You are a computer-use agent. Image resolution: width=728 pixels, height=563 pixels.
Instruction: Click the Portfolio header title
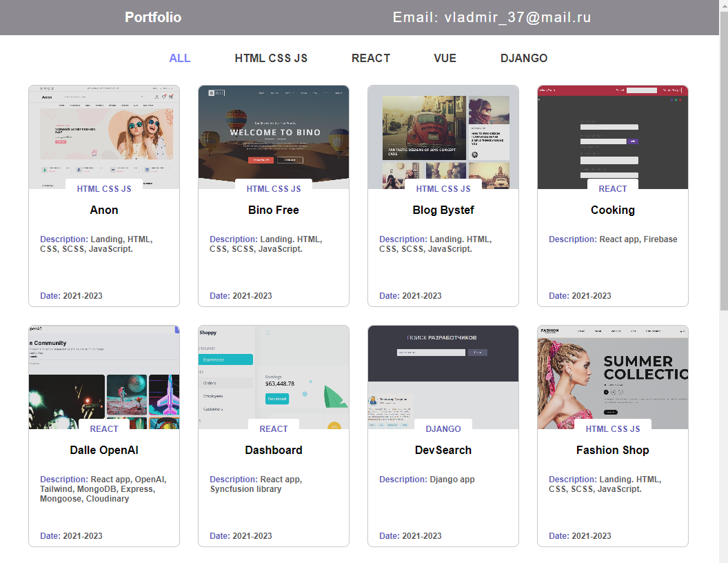[153, 17]
